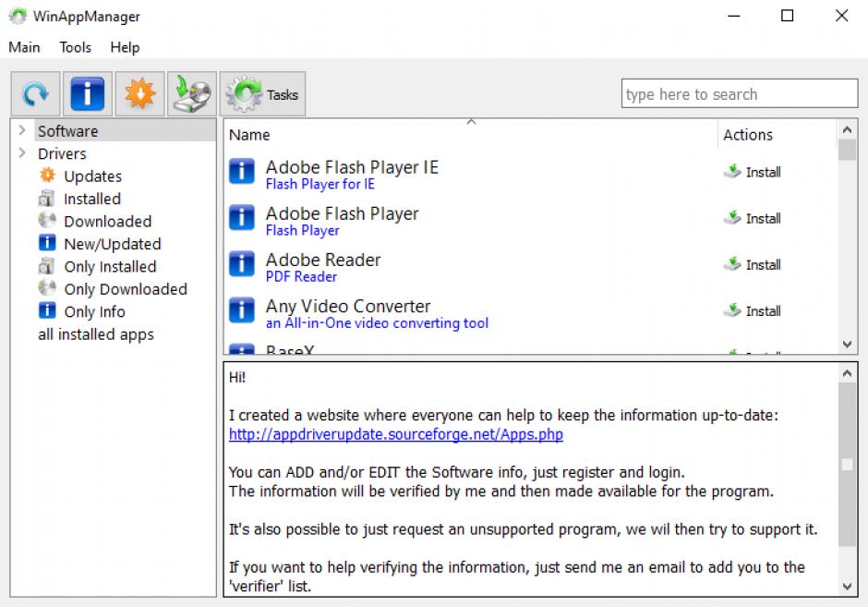Click the info icon beside New/Updated
868x607 pixels.
(47, 243)
